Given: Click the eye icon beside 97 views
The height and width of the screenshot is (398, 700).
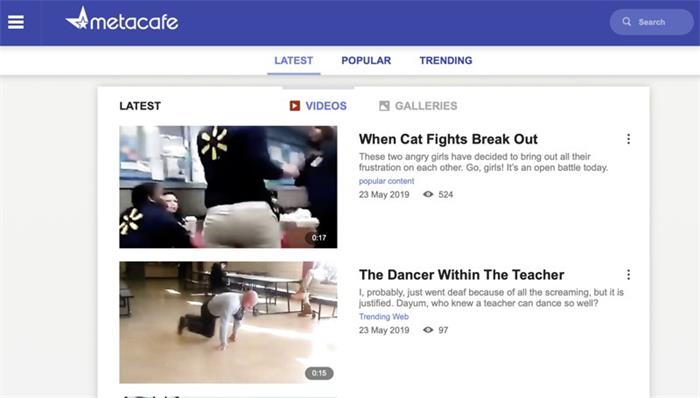Looking at the screenshot, I should point(428,330).
